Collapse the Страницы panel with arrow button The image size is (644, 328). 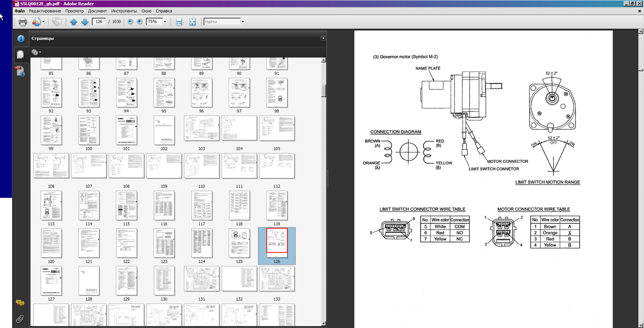coord(323,38)
